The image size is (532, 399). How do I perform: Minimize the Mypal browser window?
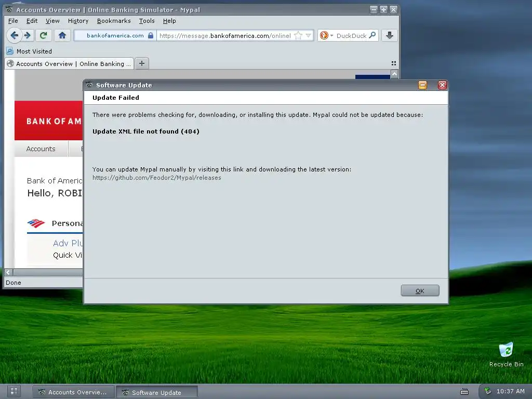click(374, 9)
